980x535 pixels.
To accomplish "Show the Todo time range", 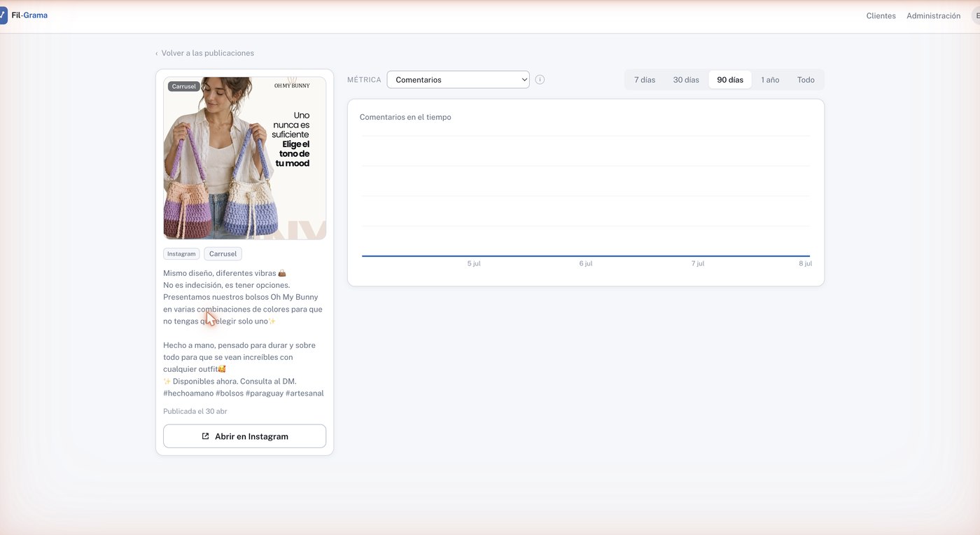I will coord(806,80).
